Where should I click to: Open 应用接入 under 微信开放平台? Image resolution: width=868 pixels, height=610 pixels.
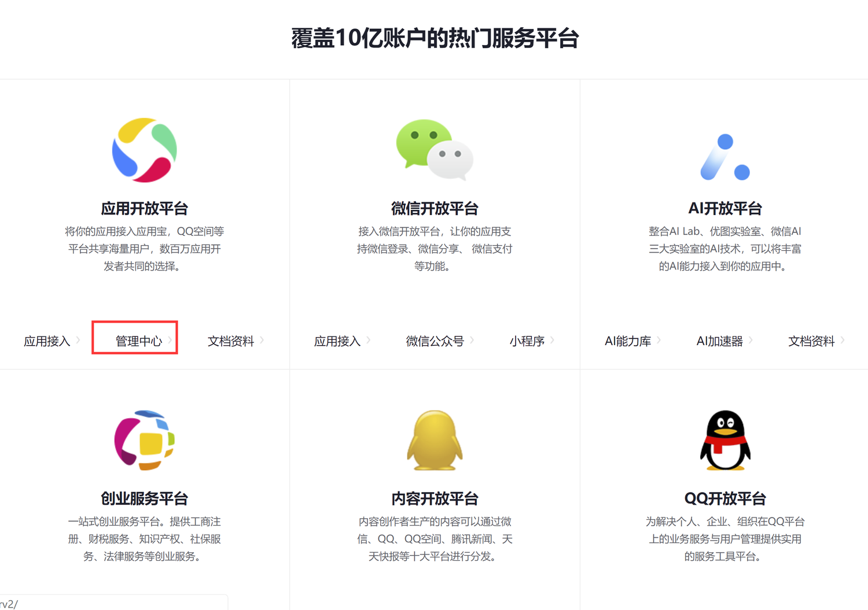pyautogui.click(x=337, y=341)
